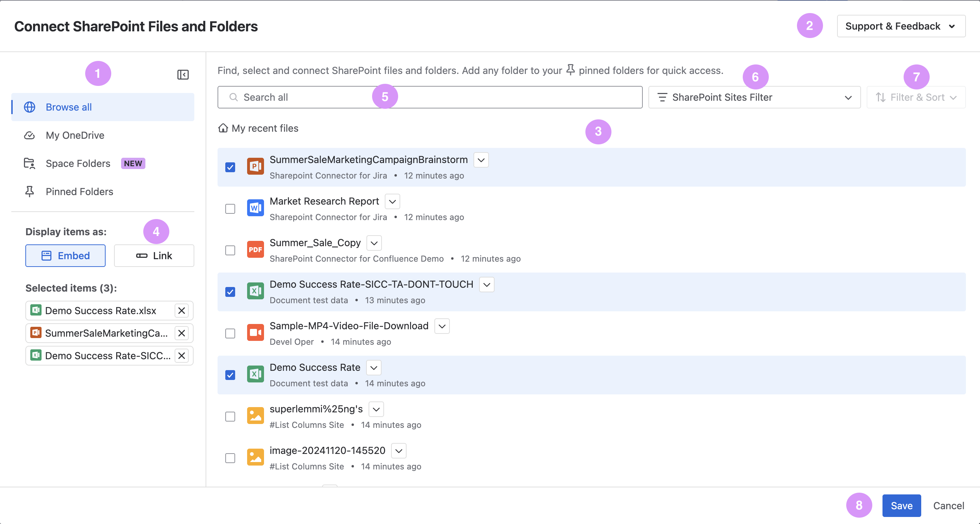This screenshot has height=524, width=980.
Task: Click the PowerPoint icon of SummerSaleMarketingCampaignBrainstorm
Action: click(x=255, y=167)
